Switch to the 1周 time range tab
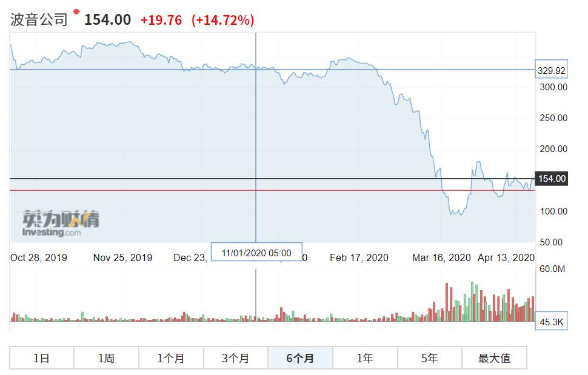This screenshot has width=588, height=375. coord(106,357)
